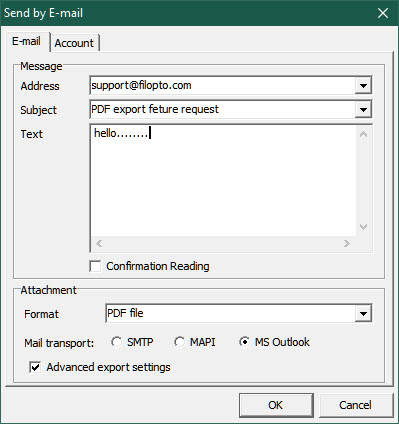The image size is (399, 424).
Task: Open the Format dropdown arrow
Action: pos(363,314)
